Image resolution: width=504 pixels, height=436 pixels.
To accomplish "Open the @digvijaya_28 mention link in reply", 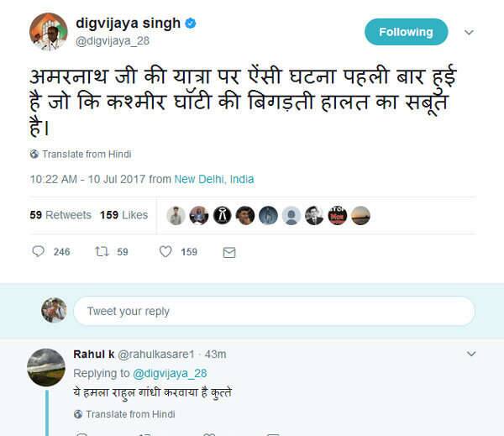I will tap(171, 373).
